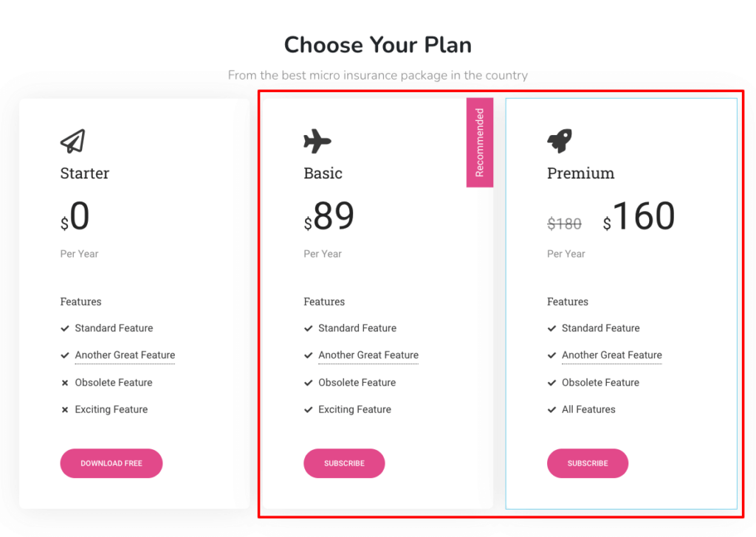The width and height of the screenshot is (756, 537).
Task: Click the X icon beside Exciting Feature in Starter
Action: [64, 409]
